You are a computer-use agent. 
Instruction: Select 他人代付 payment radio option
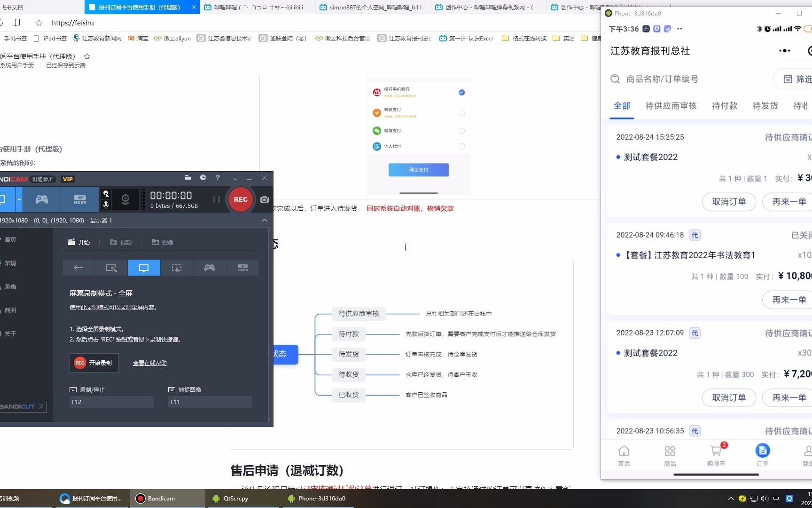click(x=461, y=146)
